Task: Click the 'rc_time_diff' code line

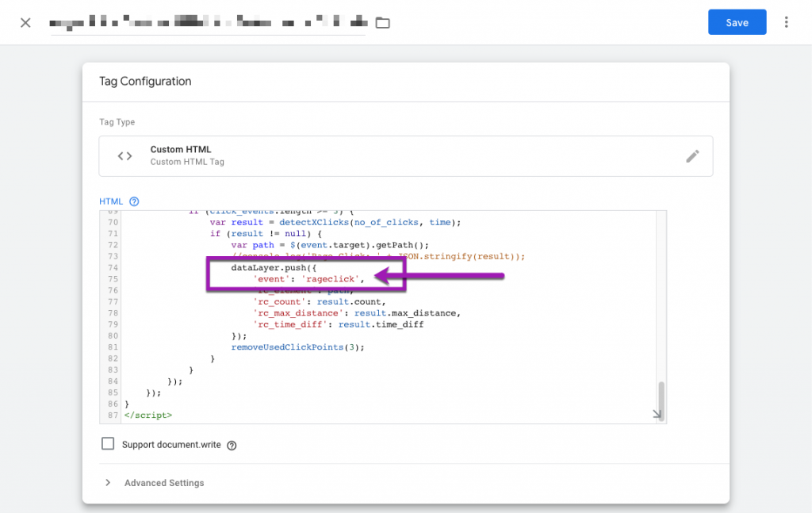Action: pyautogui.click(x=338, y=324)
